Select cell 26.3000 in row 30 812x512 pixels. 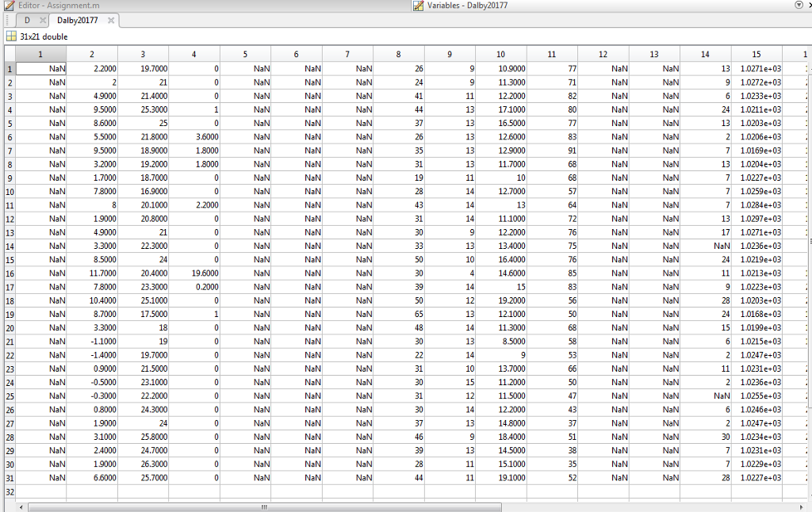coord(143,464)
